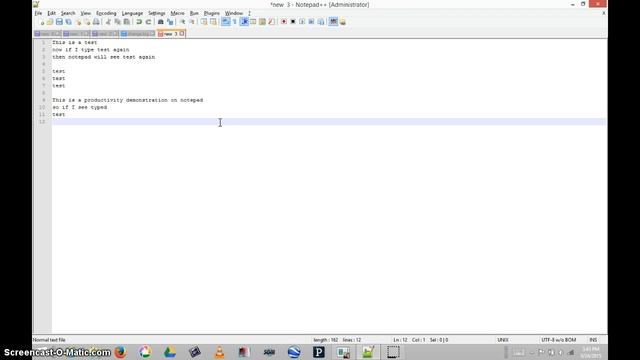Open Find with the binoculars icon

click(x=160, y=22)
